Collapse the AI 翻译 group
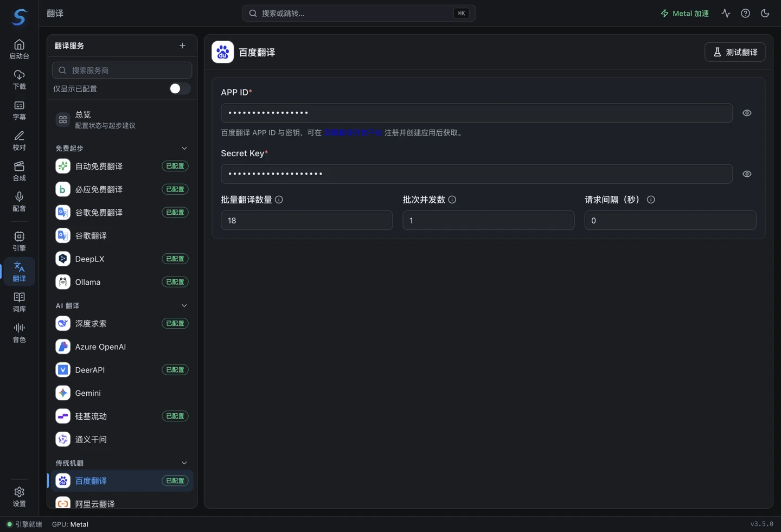This screenshot has width=781, height=532. 184,305
